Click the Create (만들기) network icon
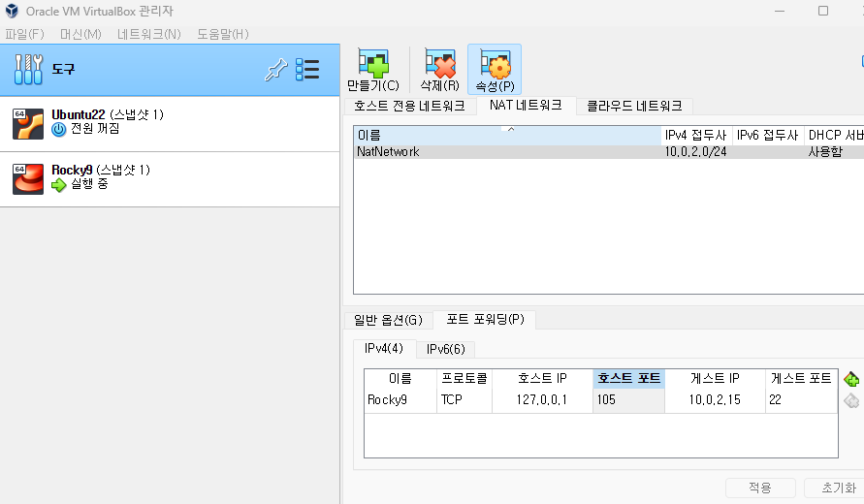 373,63
